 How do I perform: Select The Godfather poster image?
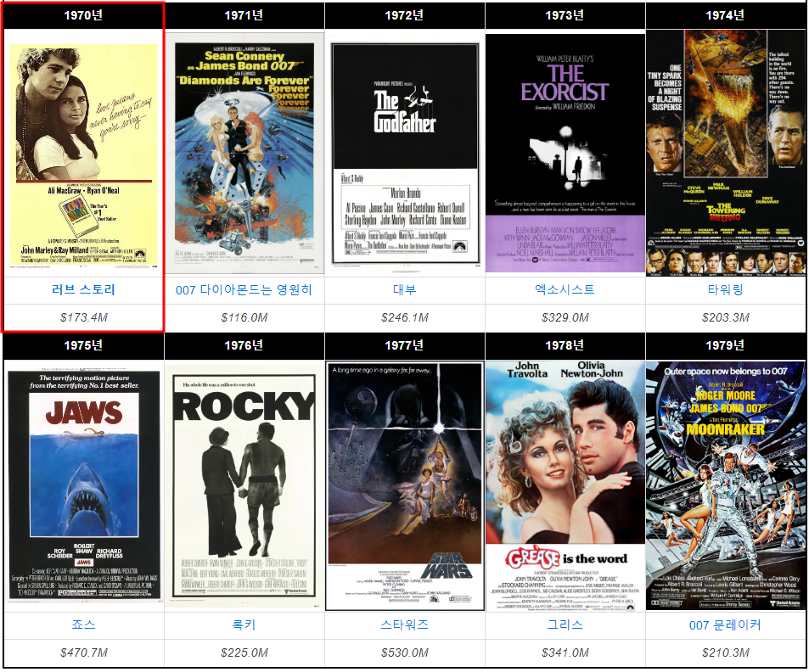(x=404, y=154)
